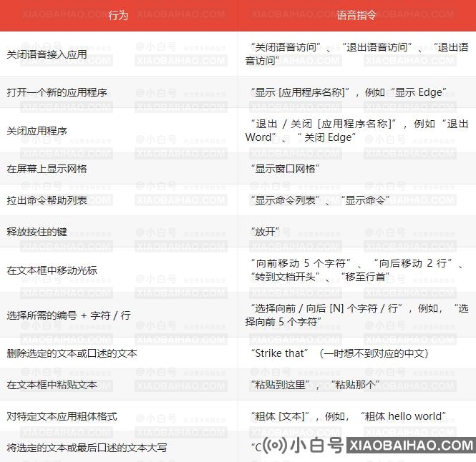The height and width of the screenshot is (462, 476).
Task: Click the "Strike that" command text
Action: [280, 353]
